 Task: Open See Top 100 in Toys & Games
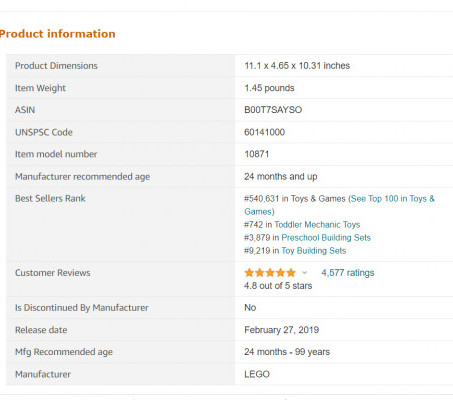click(x=339, y=205)
